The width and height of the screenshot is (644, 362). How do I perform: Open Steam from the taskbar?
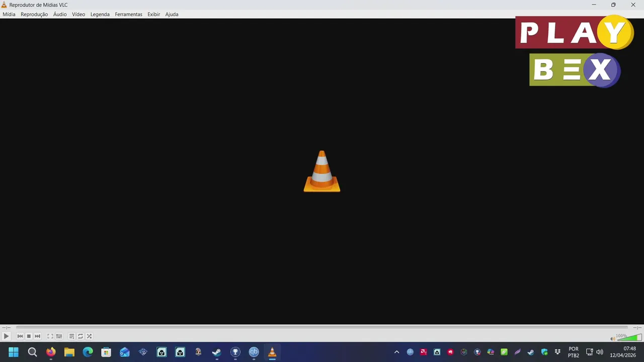[x=217, y=352]
